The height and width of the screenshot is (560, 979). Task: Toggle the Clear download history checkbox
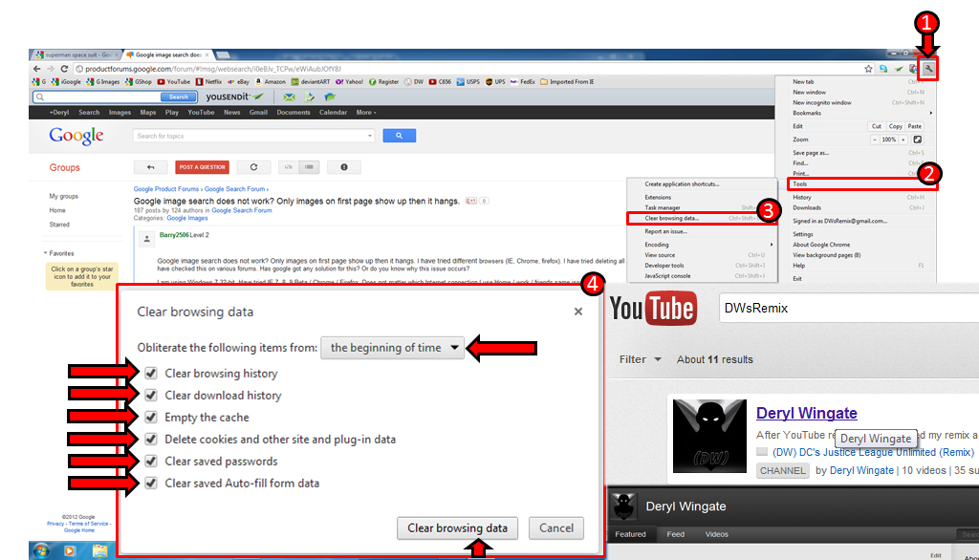151,396
